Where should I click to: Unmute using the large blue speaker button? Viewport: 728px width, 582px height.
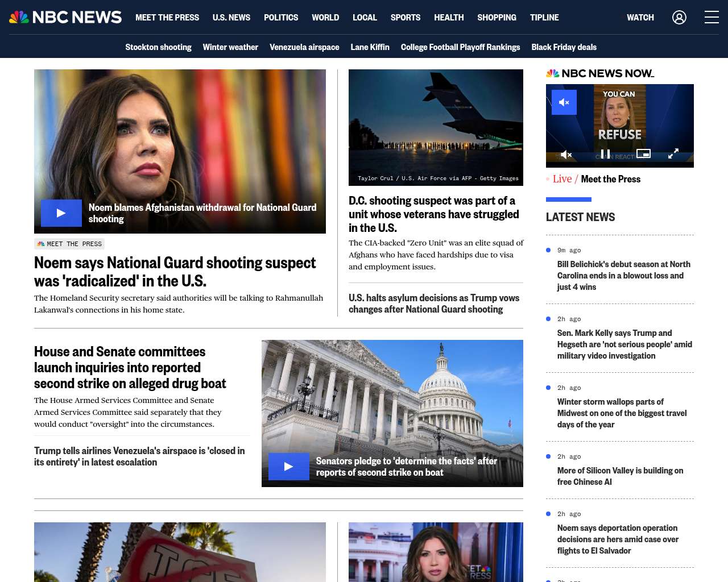click(x=564, y=102)
